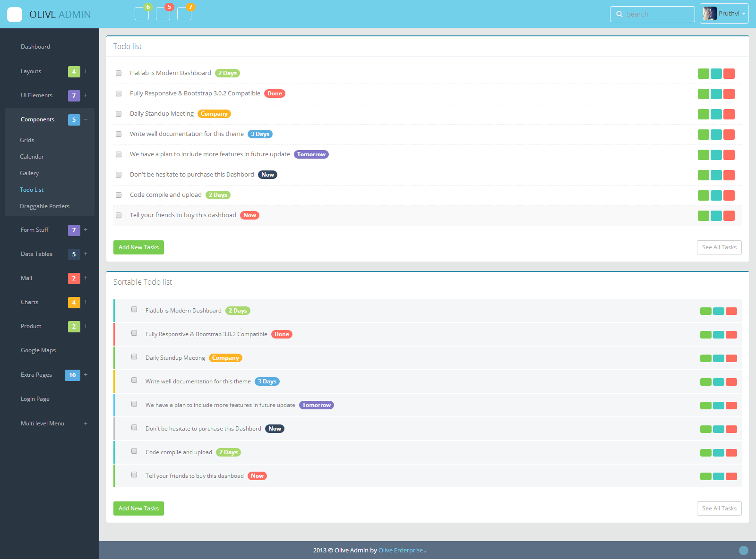Click the Olive Admin logo square
756x559 pixels.
15,15
